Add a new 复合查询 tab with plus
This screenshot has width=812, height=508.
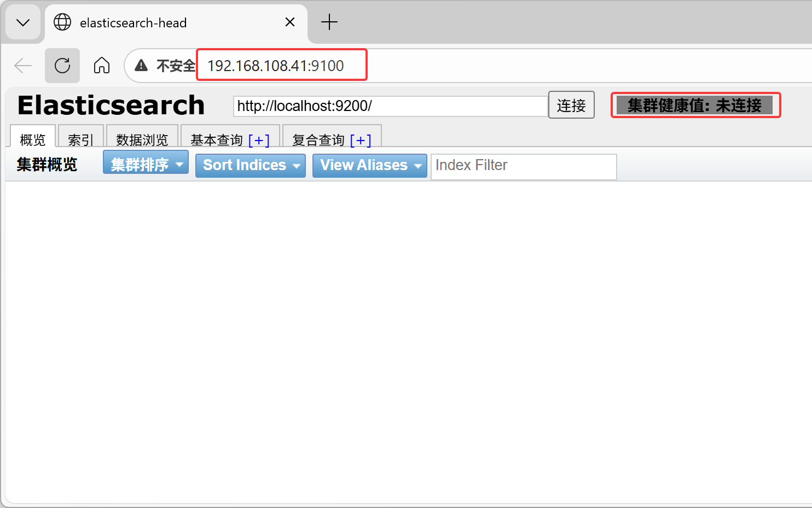point(361,140)
